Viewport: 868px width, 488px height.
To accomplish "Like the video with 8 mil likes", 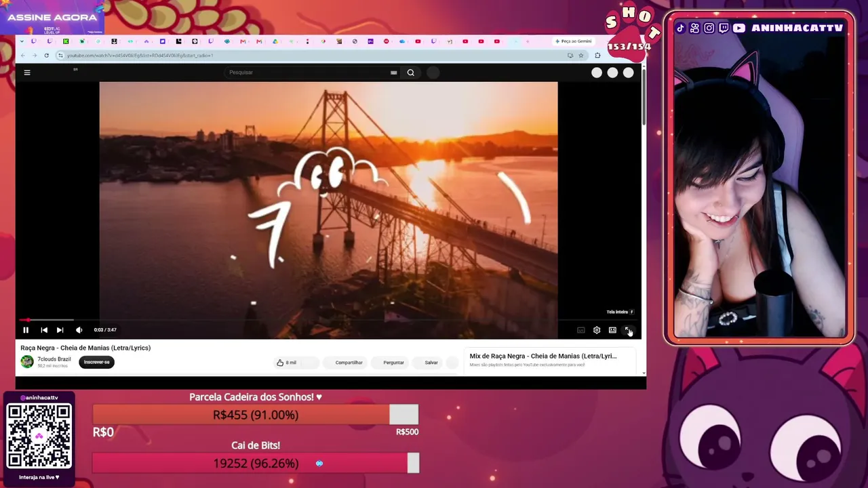I will click(x=287, y=363).
